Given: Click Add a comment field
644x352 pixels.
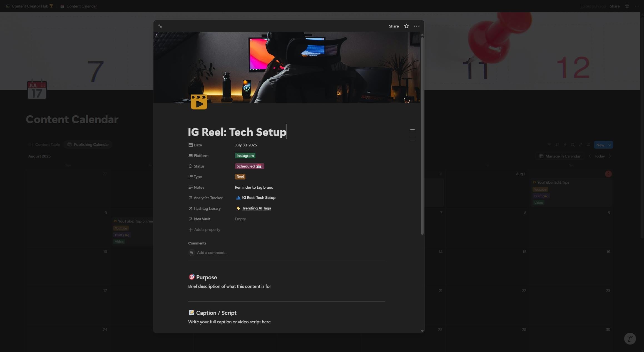Looking at the screenshot, I should 212,253.
